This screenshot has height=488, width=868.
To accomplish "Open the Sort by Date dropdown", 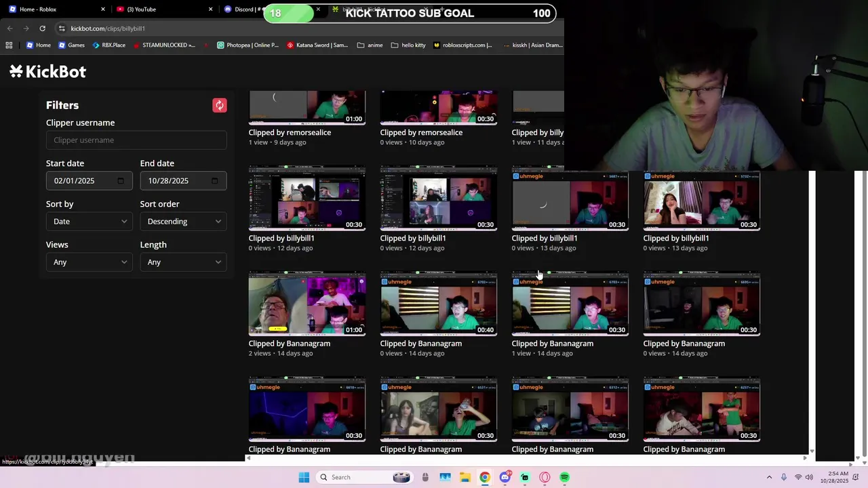I will [x=90, y=222].
